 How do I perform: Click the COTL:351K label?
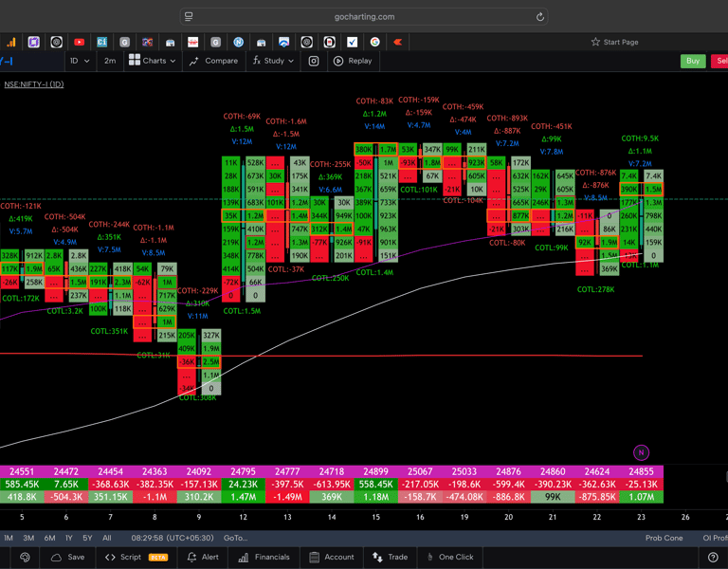point(109,331)
